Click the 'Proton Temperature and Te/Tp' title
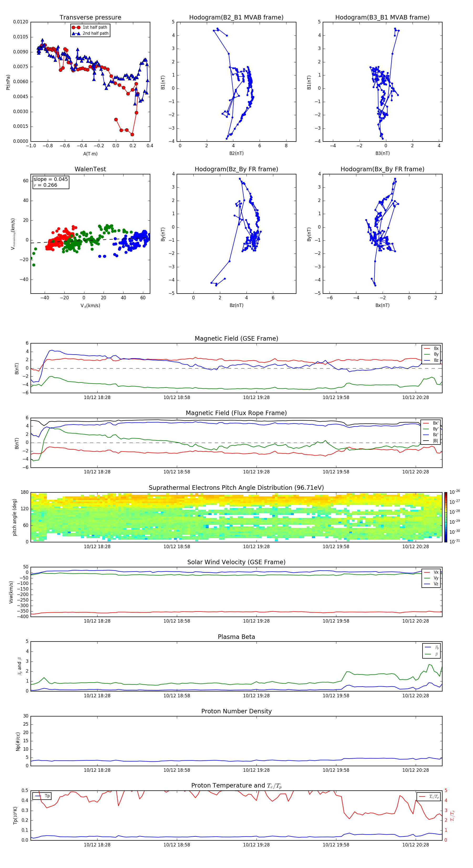 tap(236, 785)
